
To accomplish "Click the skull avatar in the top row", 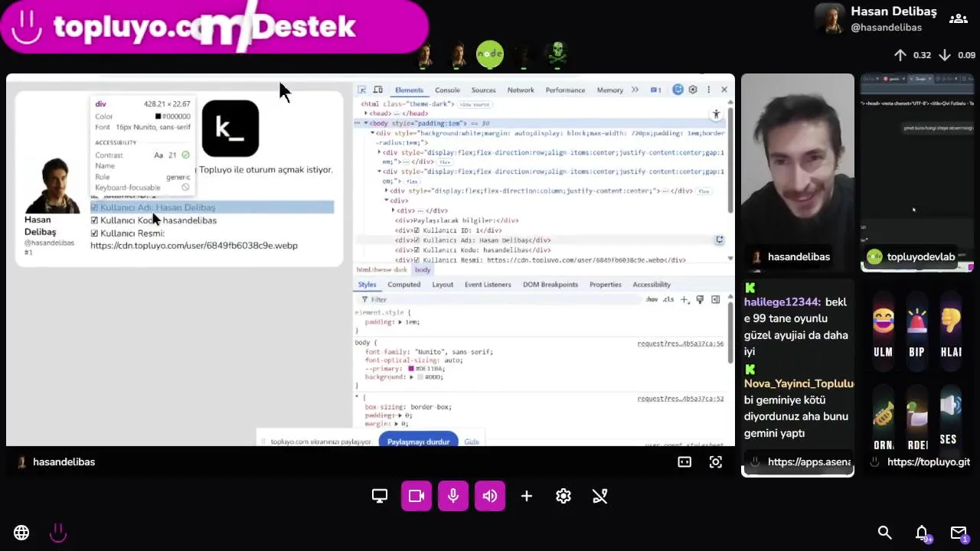I will tap(559, 54).
